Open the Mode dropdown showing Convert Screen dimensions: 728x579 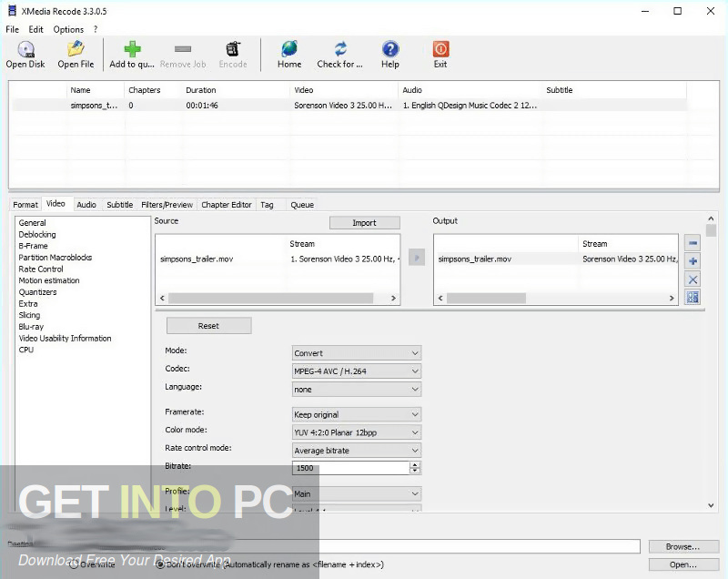(357, 353)
